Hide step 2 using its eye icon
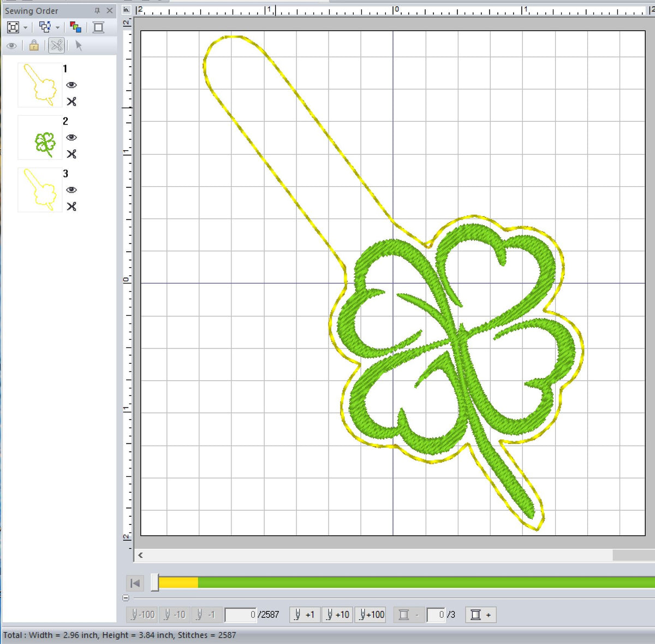Image resolution: width=655 pixels, height=644 pixels. (72, 138)
